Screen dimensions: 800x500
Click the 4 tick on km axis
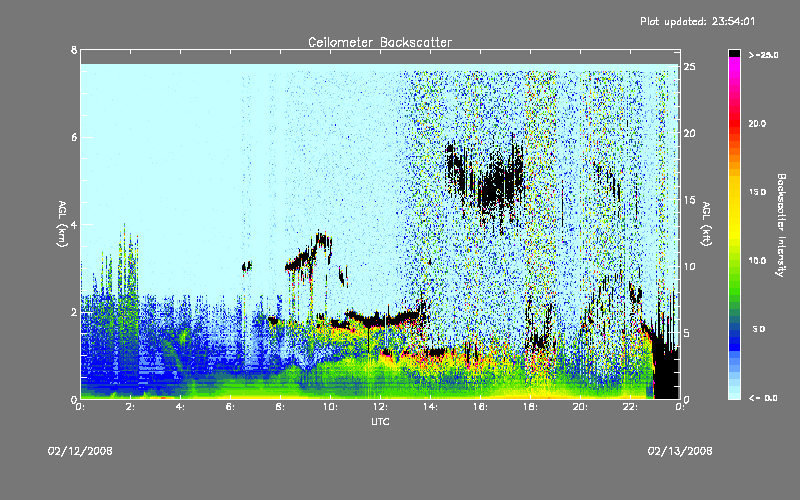point(74,224)
